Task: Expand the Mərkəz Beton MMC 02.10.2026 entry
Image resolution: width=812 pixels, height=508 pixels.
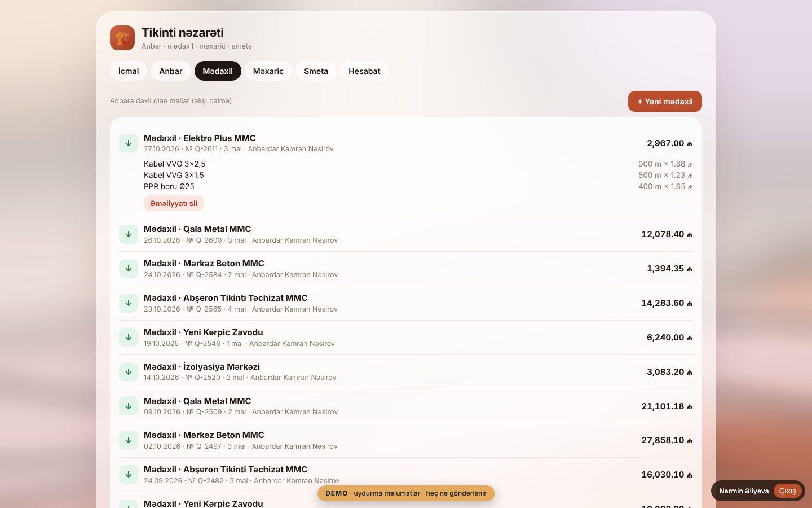Action: [x=406, y=440]
